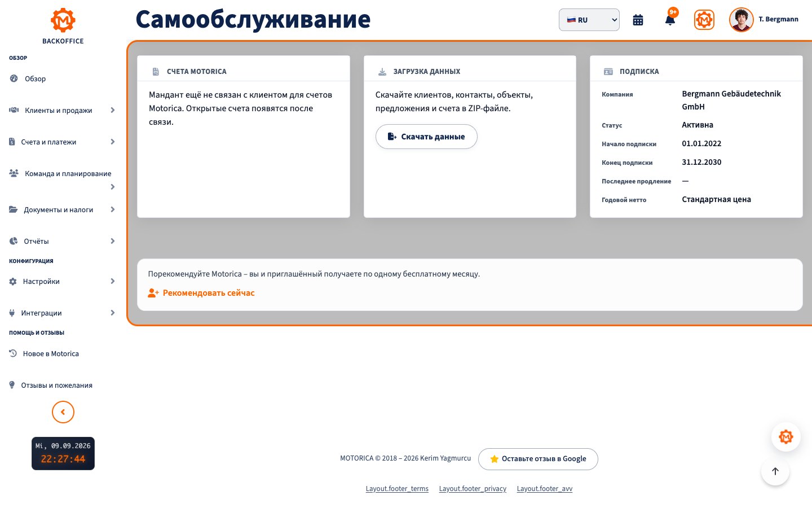Click the Клиенты и продажи handshake icon
Image resolution: width=812 pixels, height=508 pixels.
[x=14, y=110]
